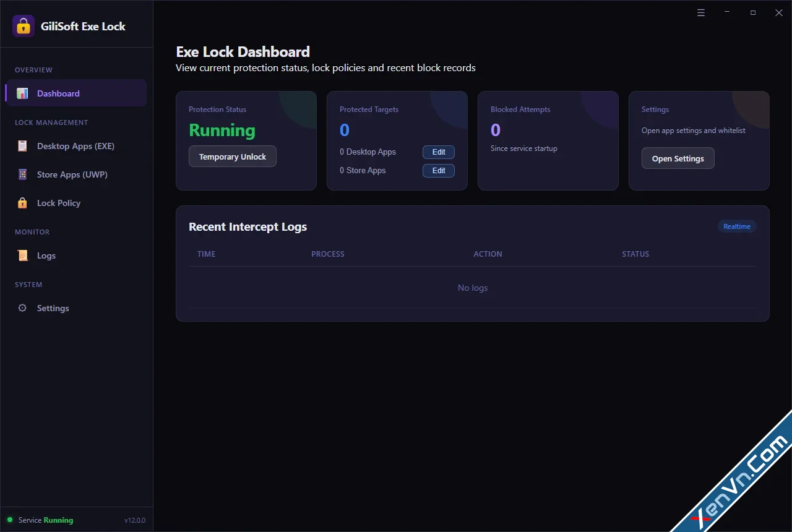Click the Protected Targets count value
The image size is (792, 532).
coord(345,131)
